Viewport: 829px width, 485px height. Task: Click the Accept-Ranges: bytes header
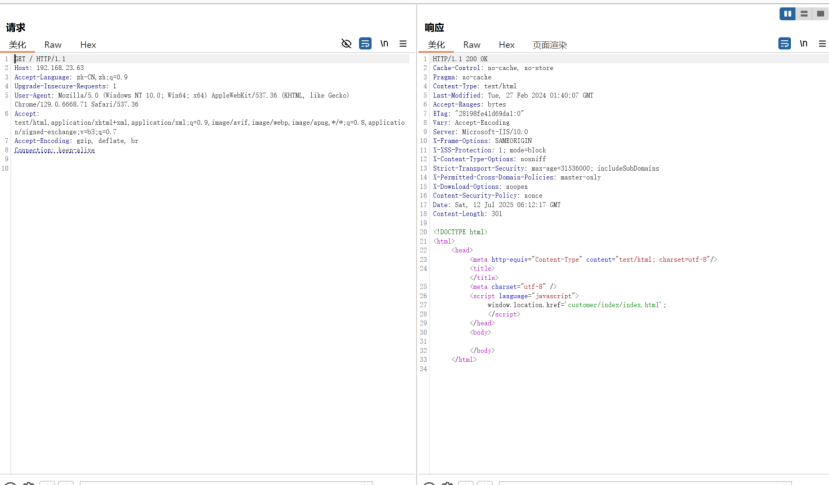pos(469,104)
